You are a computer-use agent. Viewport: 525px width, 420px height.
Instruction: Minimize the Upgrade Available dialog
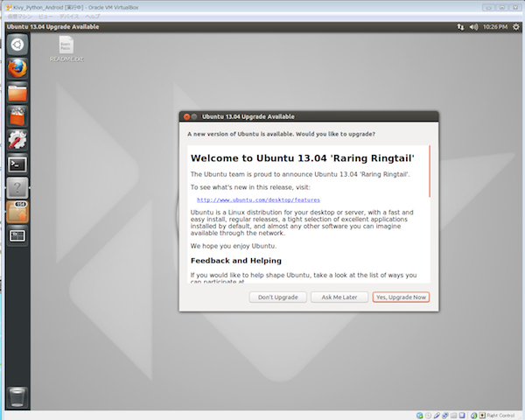[194, 116]
